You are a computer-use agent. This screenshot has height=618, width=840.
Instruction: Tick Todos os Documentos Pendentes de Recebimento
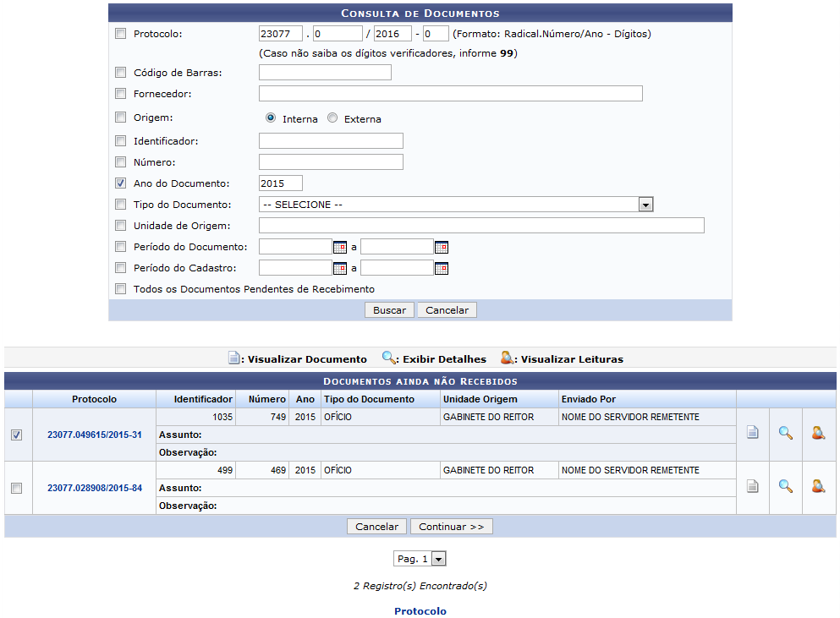(x=120, y=289)
